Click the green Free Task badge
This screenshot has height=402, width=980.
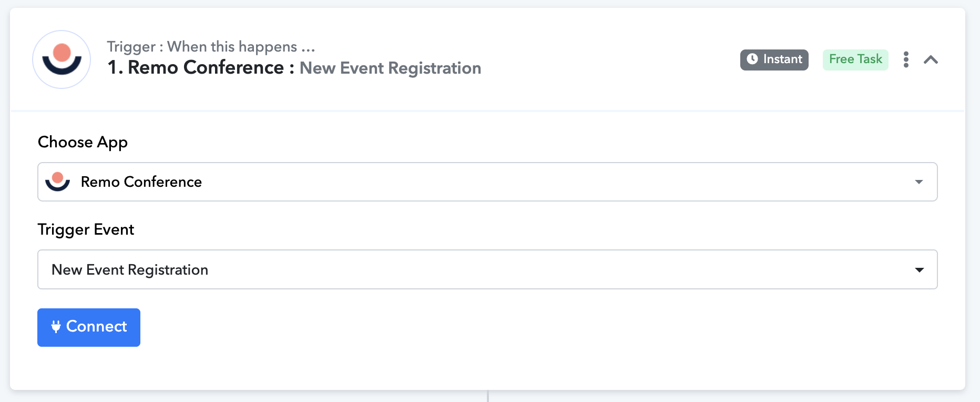(855, 59)
